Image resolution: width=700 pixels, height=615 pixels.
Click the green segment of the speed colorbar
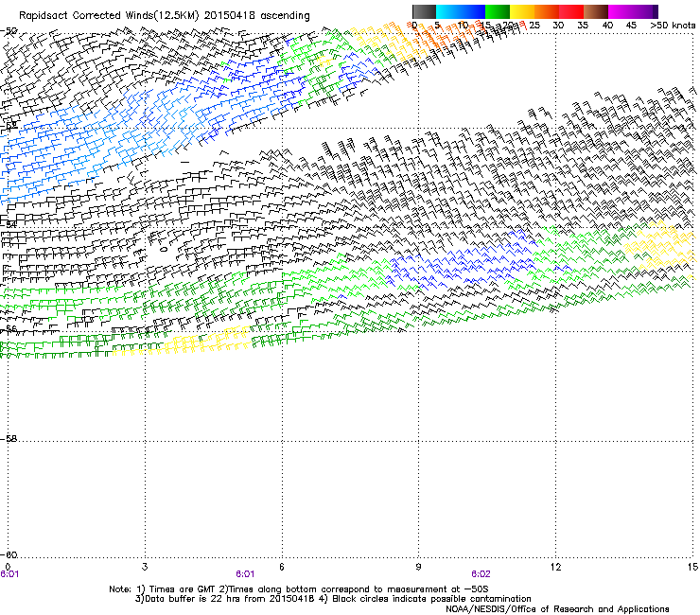[x=498, y=11]
